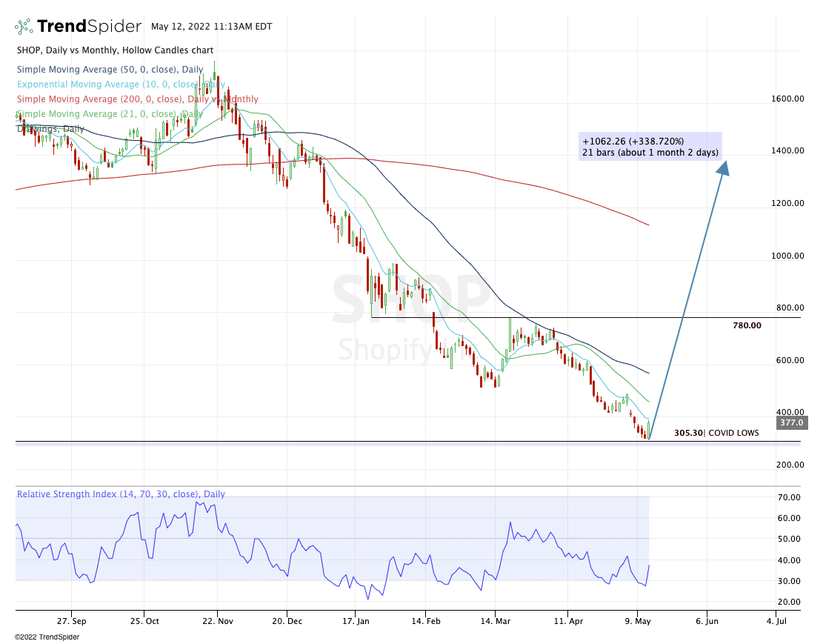Image resolution: width=823 pixels, height=644 pixels.
Task: Click the current price tag 377.0
Action: click(791, 422)
